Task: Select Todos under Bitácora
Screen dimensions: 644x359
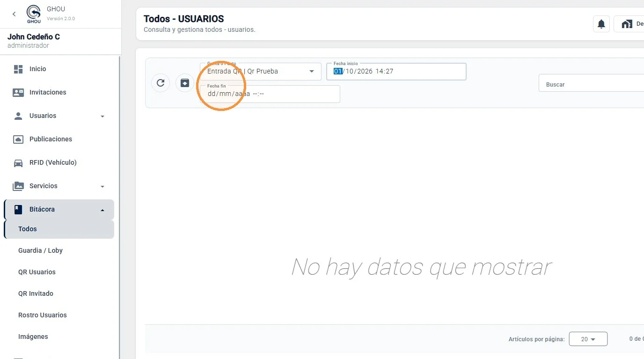Action: tap(59, 229)
